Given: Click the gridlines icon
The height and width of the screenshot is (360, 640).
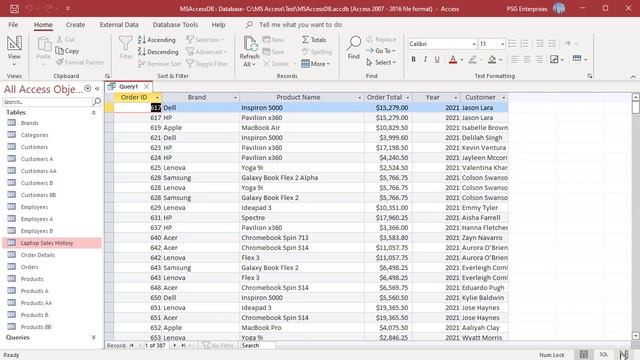Looking at the screenshot, I should [x=554, y=60].
